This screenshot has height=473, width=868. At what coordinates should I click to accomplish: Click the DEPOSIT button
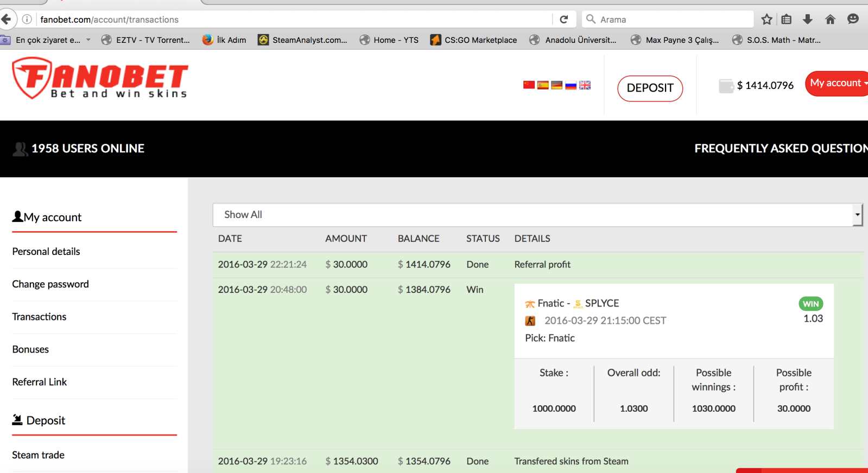[x=650, y=88]
